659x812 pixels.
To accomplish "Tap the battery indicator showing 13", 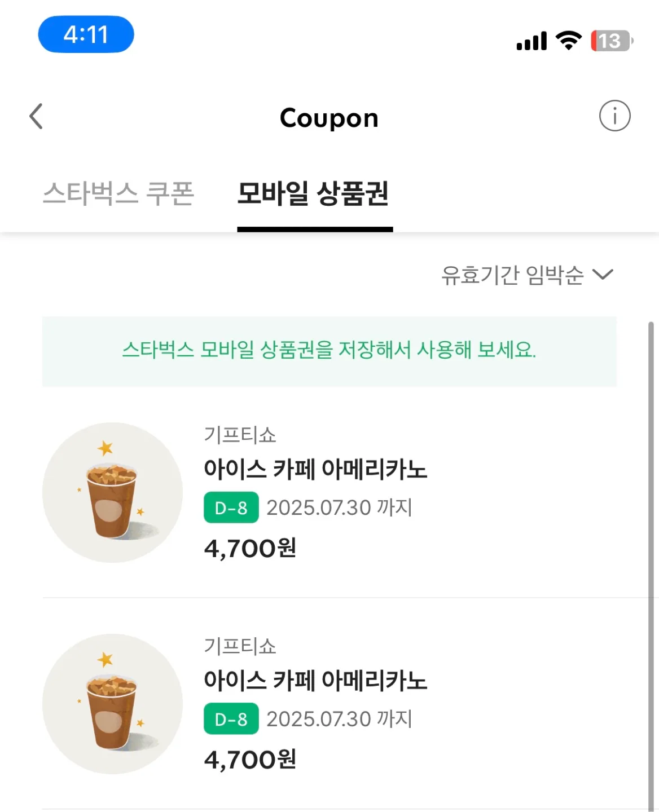I will [x=612, y=41].
